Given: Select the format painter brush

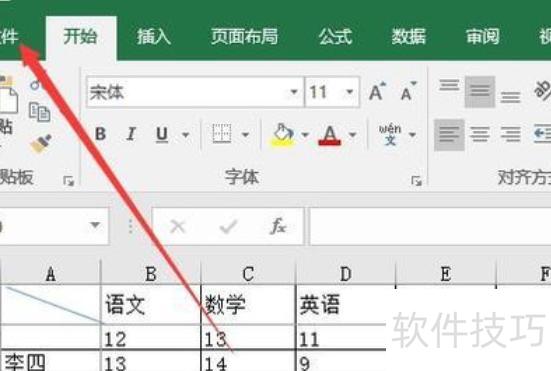Looking at the screenshot, I should pos(41,143).
